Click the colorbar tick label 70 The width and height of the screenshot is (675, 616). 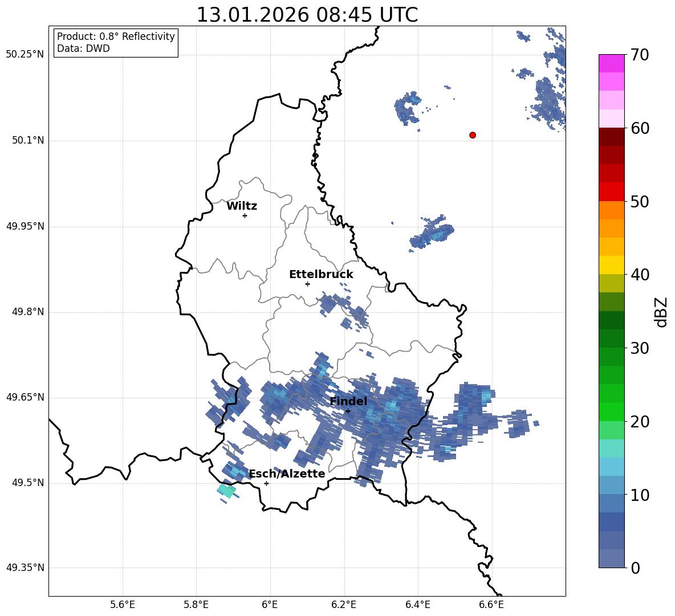pyautogui.click(x=640, y=55)
